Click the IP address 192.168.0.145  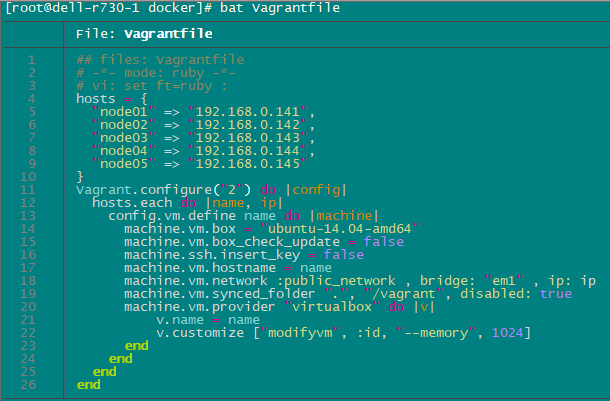[x=251, y=164]
